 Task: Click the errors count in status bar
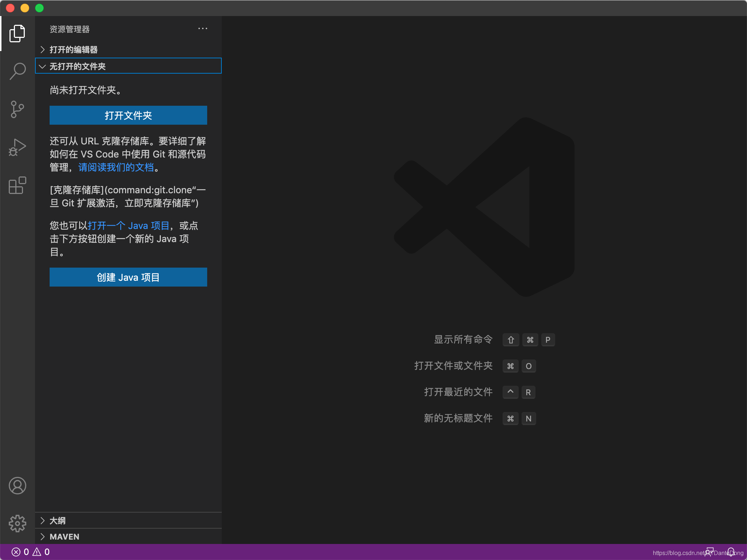click(x=20, y=552)
